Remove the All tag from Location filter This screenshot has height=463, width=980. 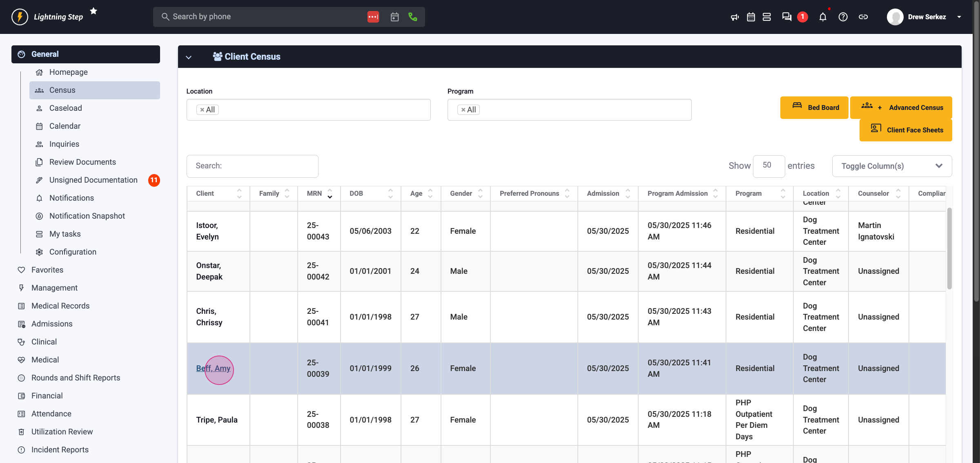(202, 110)
